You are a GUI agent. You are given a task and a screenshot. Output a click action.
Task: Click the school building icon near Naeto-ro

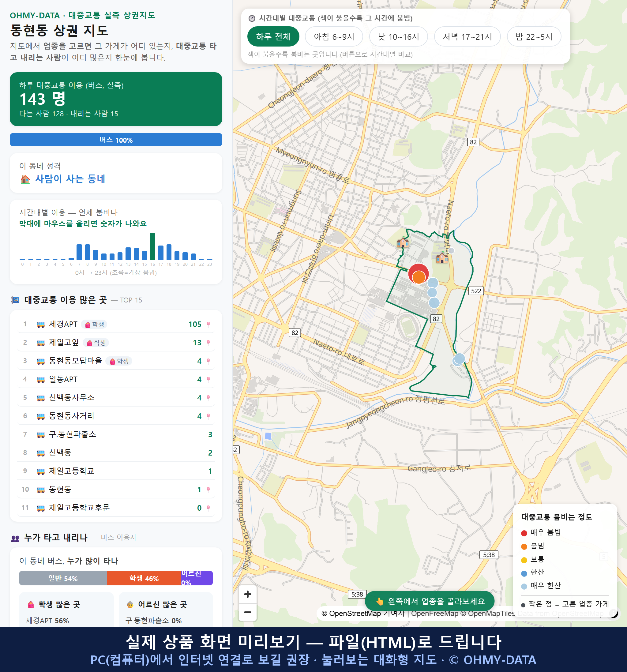pyautogui.click(x=442, y=257)
